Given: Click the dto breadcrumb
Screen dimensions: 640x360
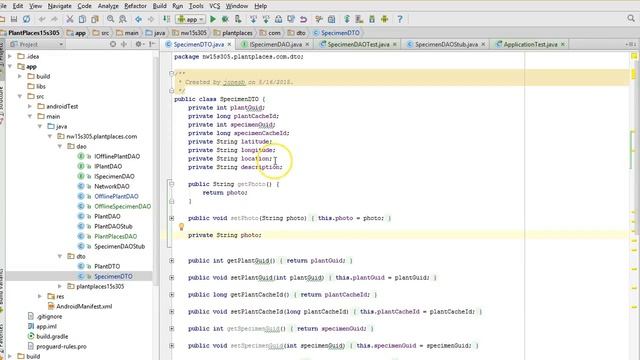Looking at the screenshot, I should [x=297, y=33].
